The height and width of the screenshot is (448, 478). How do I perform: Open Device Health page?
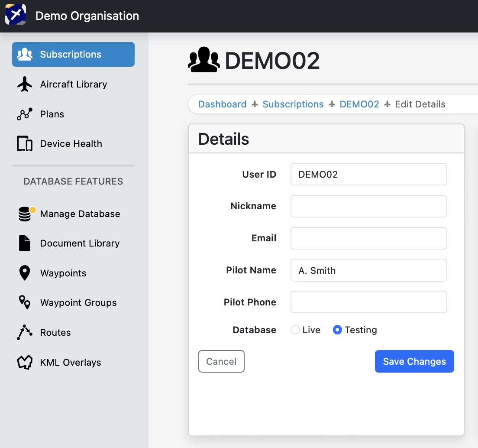tap(73, 144)
